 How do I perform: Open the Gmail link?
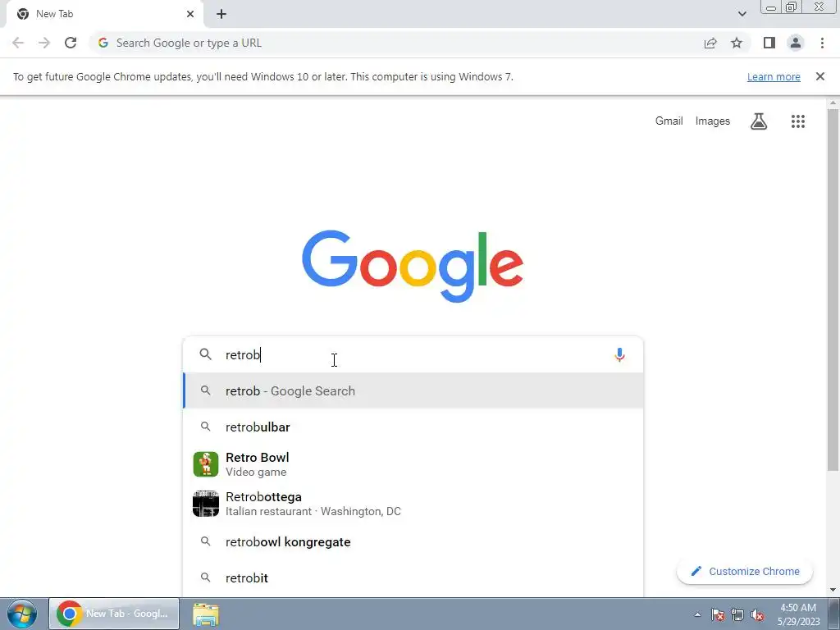pyautogui.click(x=669, y=121)
